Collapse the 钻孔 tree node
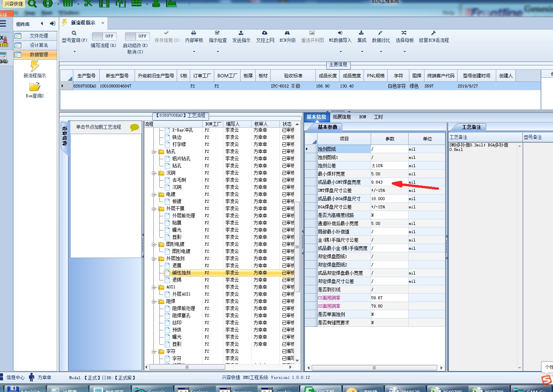Image resolution: width=553 pixels, height=392 pixels. (154, 152)
